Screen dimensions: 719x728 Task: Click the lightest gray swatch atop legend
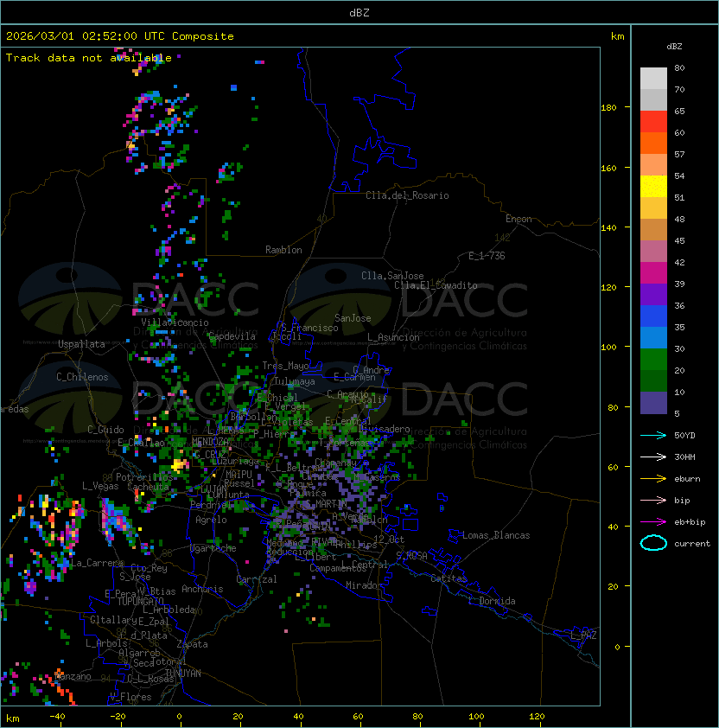point(653,78)
